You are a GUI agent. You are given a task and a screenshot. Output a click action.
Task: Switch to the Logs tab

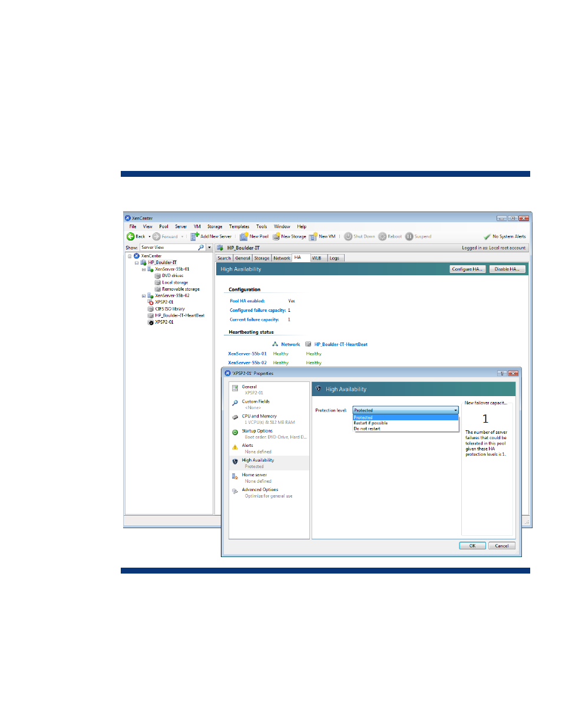tap(335, 258)
